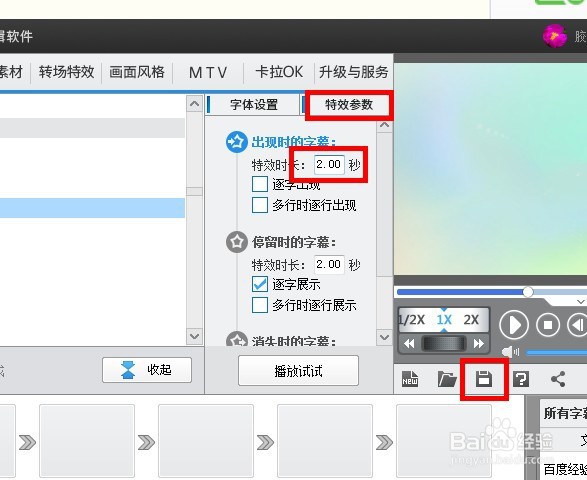Edit 停留时 特效时长 field
Image resolution: width=587 pixels, height=480 pixels.
click(329, 264)
